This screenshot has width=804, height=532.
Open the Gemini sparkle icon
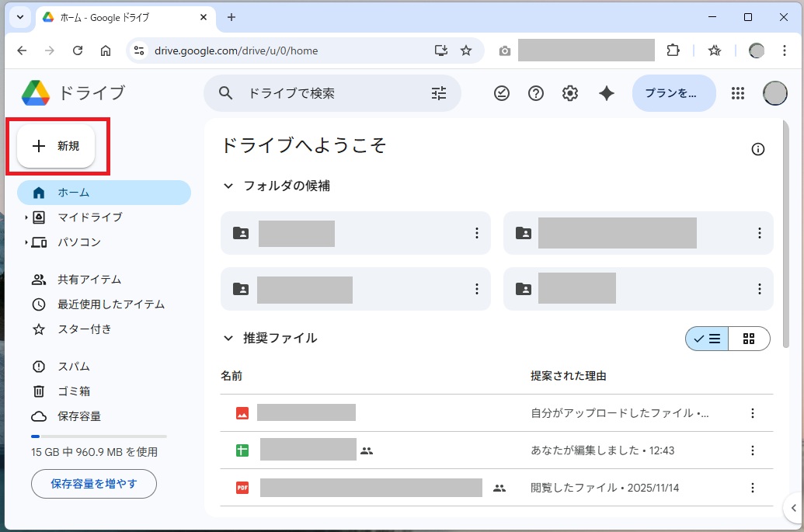point(607,93)
